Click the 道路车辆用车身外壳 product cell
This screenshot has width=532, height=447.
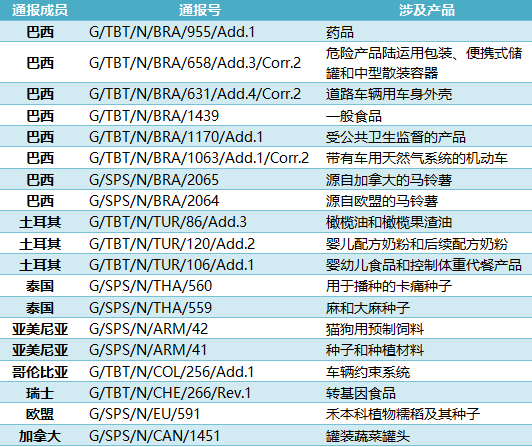[388, 94]
